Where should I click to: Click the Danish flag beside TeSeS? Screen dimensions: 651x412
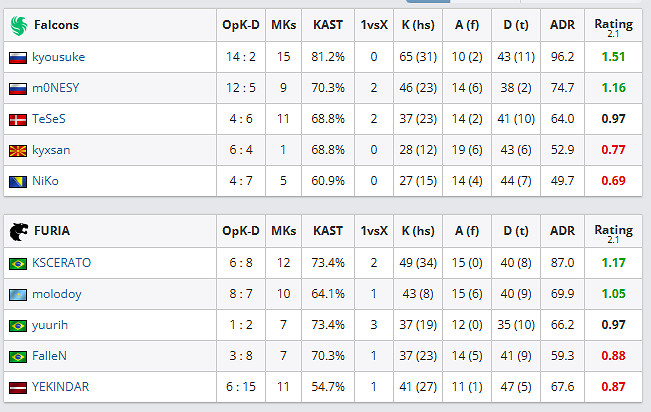click(x=17, y=119)
